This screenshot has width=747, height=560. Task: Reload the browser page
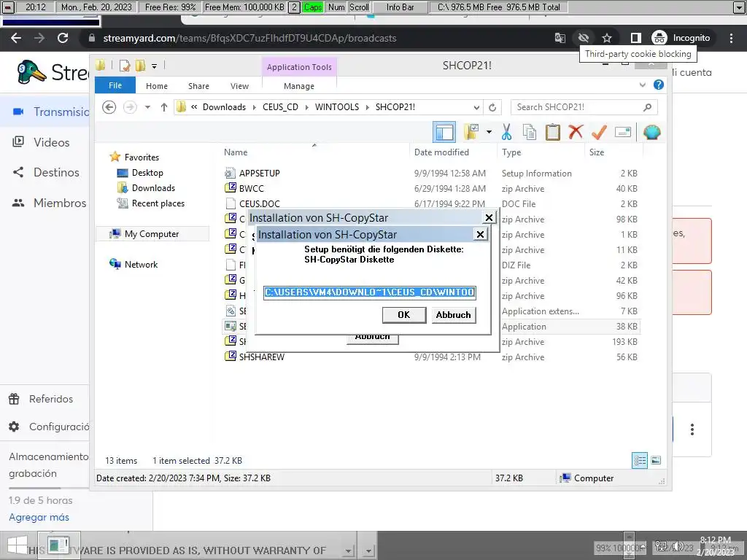click(63, 38)
